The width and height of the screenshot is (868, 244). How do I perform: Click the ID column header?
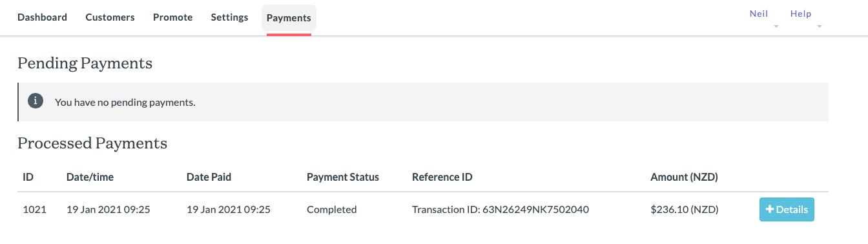tap(28, 177)
